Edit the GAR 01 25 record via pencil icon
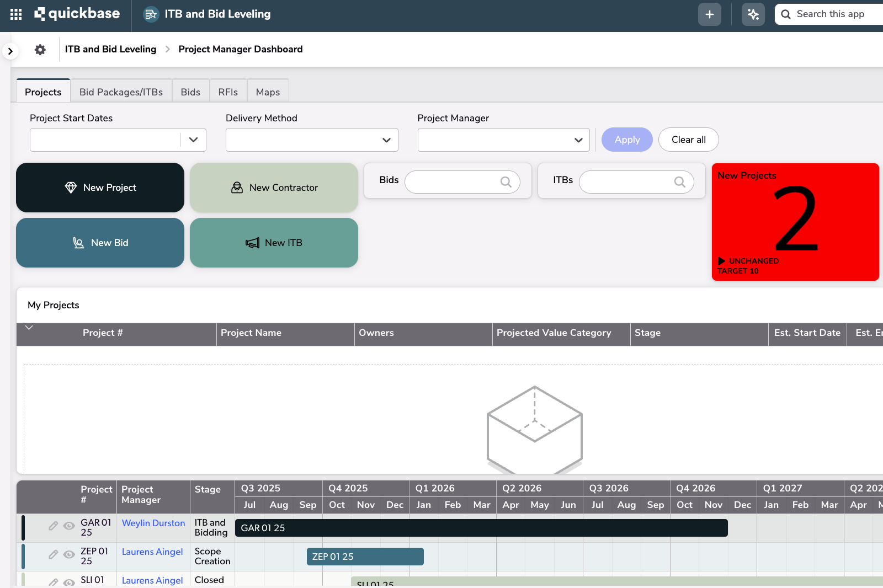Viewport: 883px width, 588px height. (x=54, y=526)
